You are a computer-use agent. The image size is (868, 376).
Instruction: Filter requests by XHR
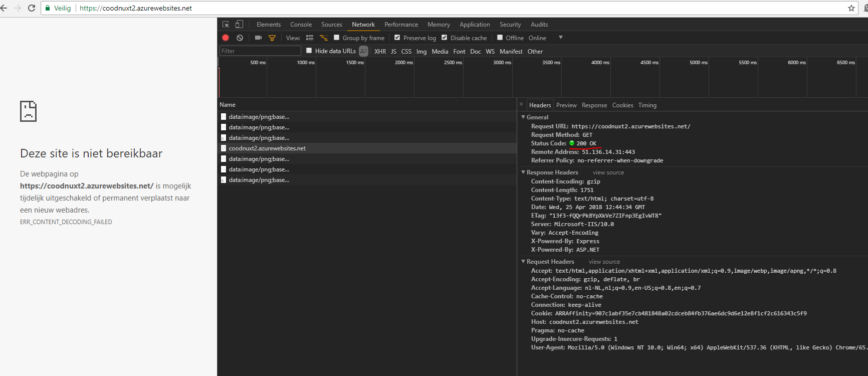[380, 51]
